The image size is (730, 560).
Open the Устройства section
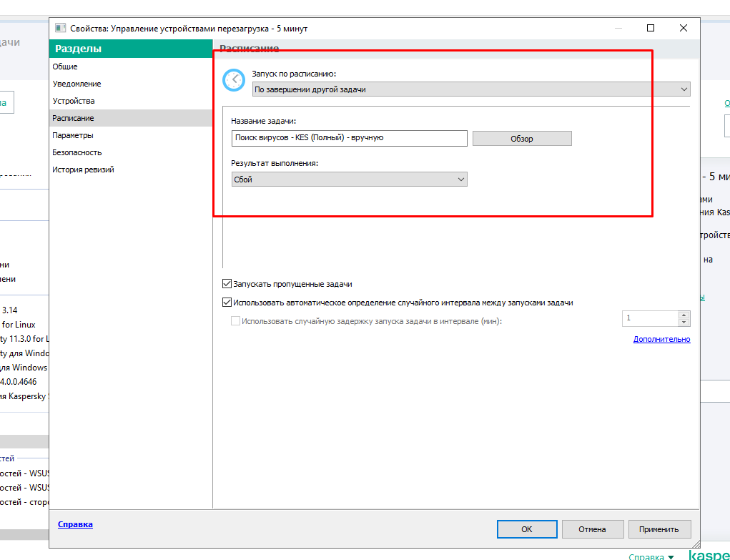pos(74,101)
